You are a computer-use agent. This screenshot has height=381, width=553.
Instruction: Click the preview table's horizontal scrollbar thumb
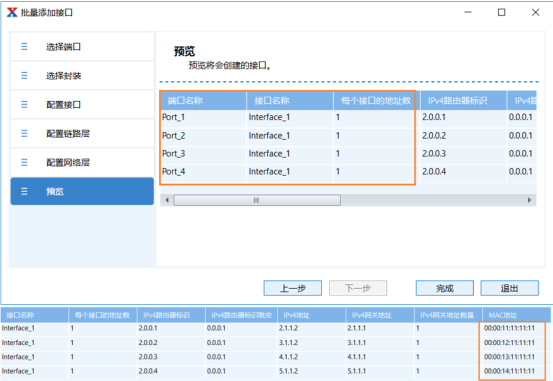tap(257, 200)
